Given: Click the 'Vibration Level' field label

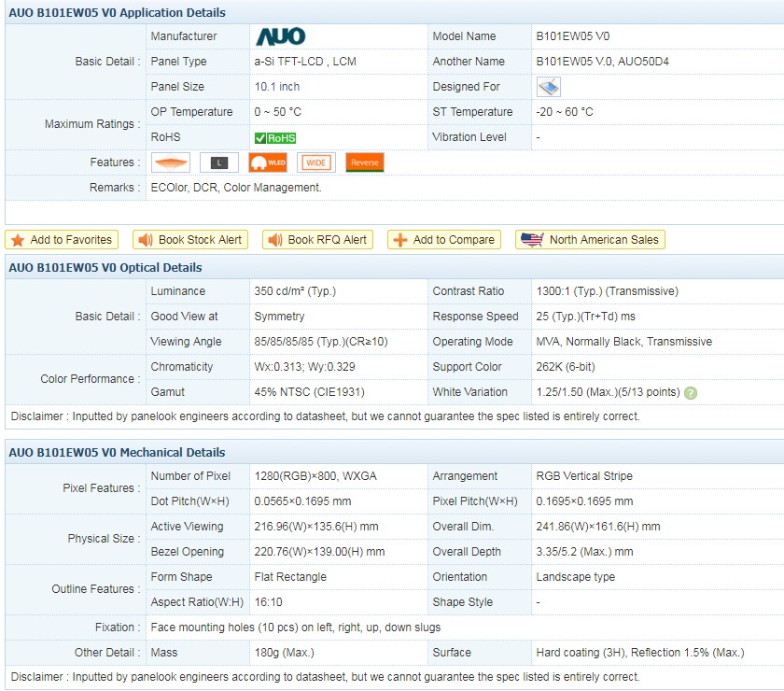Looking at the screenshot, I should click(x=469, y=137).
